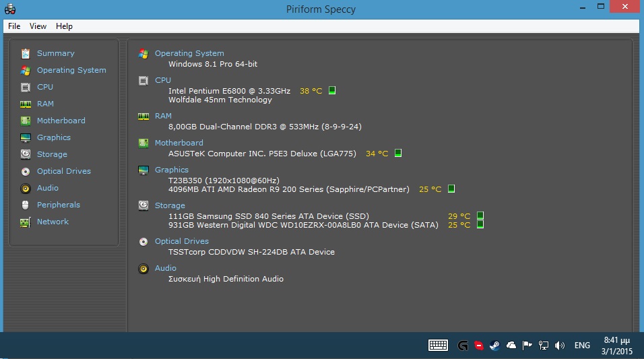644x359 pixels.
Task: Open Network section in sidebar
Action: pos(53,222)
